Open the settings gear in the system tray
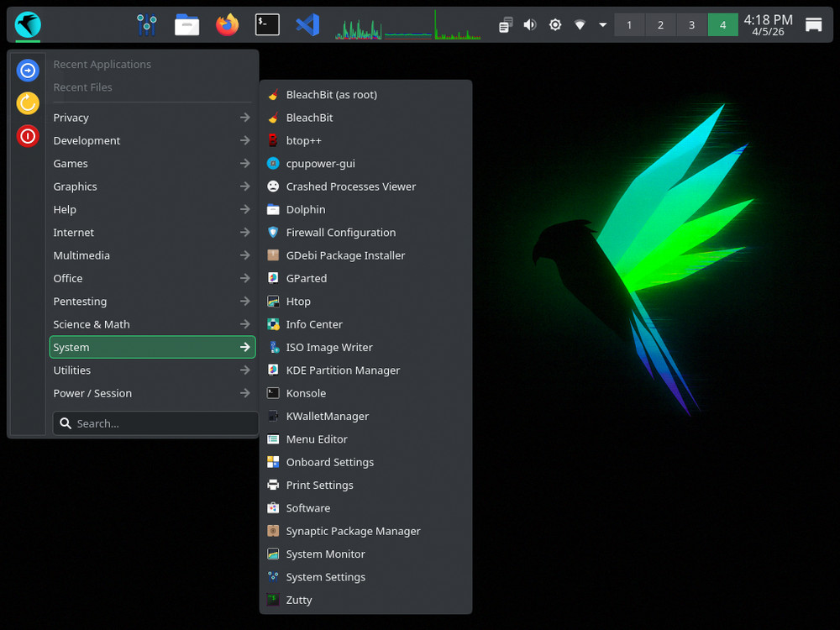This screenshot has width=840, height=630. point(554,24)
